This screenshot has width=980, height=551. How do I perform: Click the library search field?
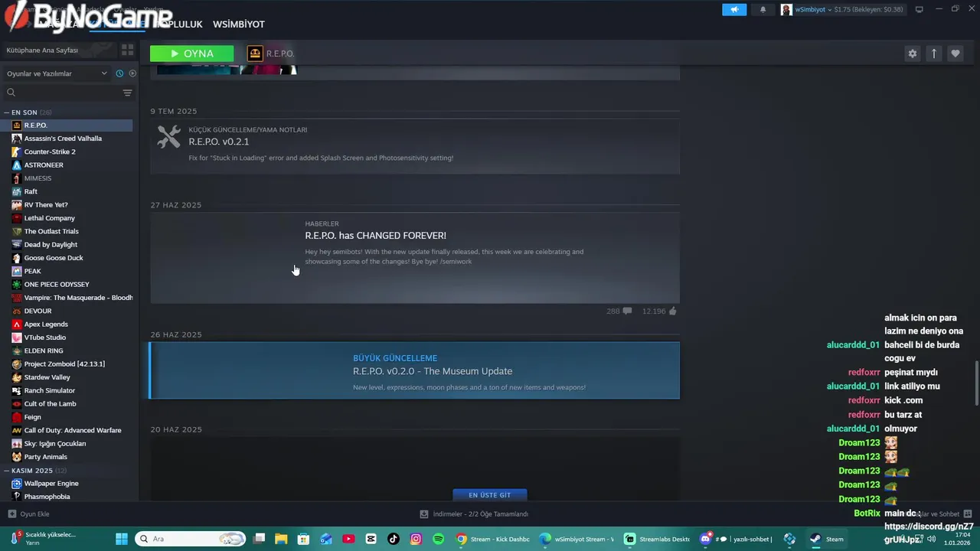(61, 93)
